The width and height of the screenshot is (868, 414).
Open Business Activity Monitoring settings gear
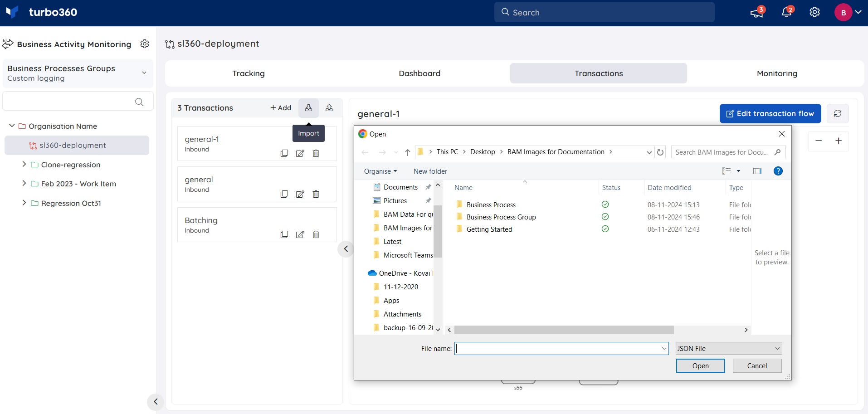coord(145,44)
